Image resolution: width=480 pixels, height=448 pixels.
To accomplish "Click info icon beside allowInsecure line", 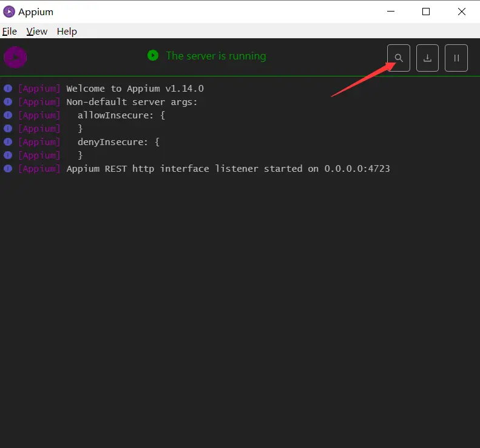I will click(x=8, y=115).
